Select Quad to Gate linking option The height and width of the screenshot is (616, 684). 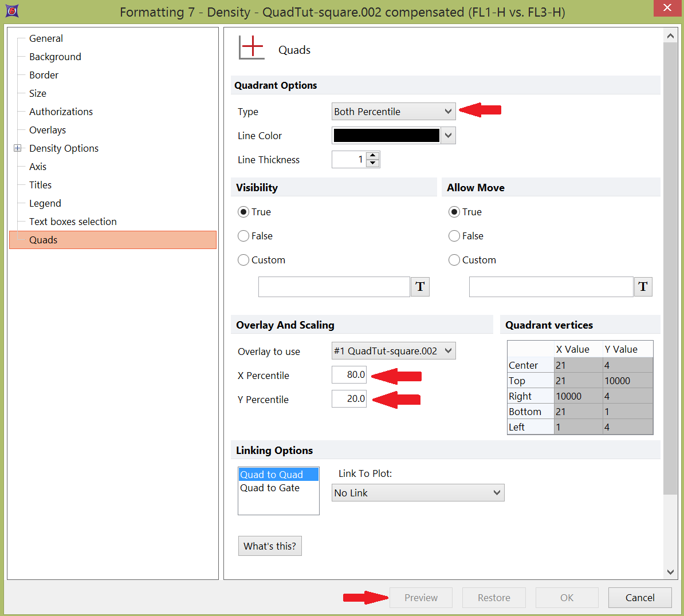270,488
